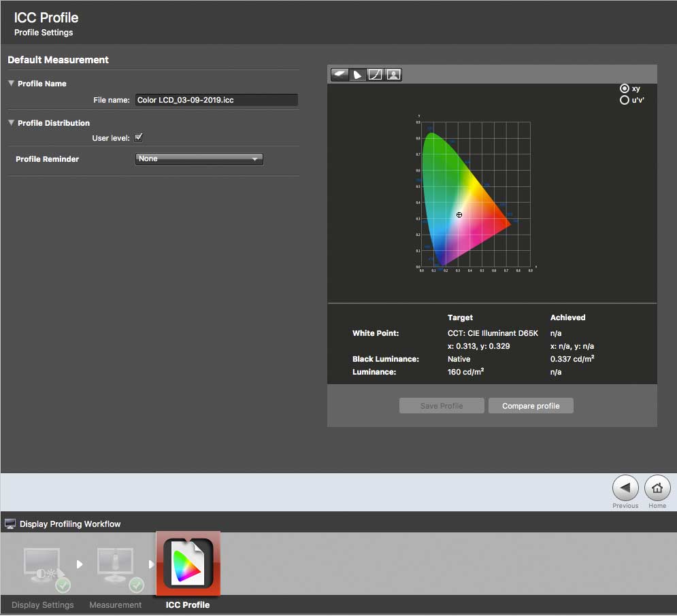Click the 'Default Measurement' heading

pos(58,60)
